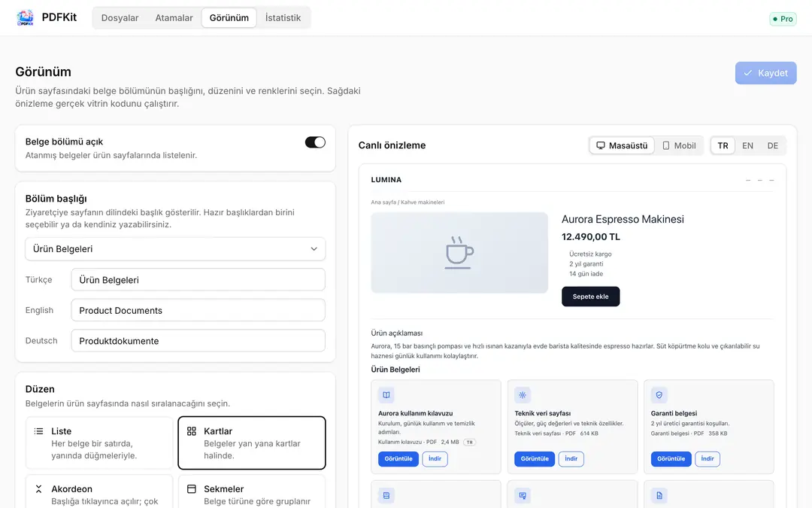Click the Pro plan badge
This screenshot has height=508, width=812.
pos(783,19)
